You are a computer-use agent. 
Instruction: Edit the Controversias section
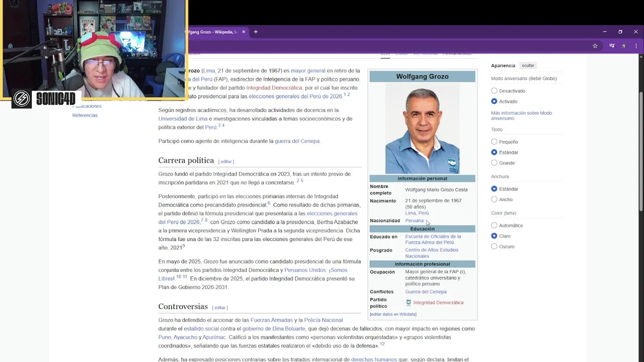(220, 308)
